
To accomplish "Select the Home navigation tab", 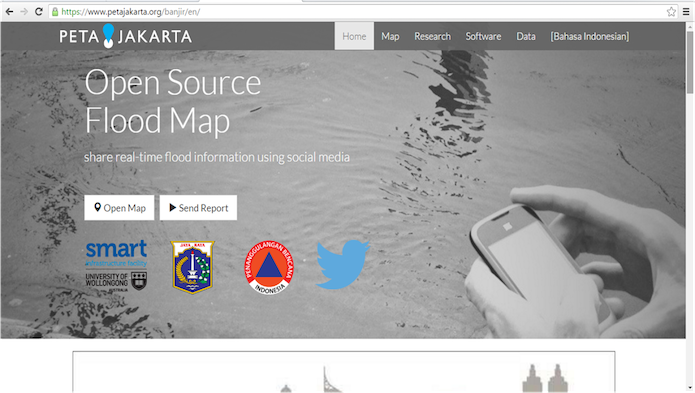I will [x=354, y=36].
